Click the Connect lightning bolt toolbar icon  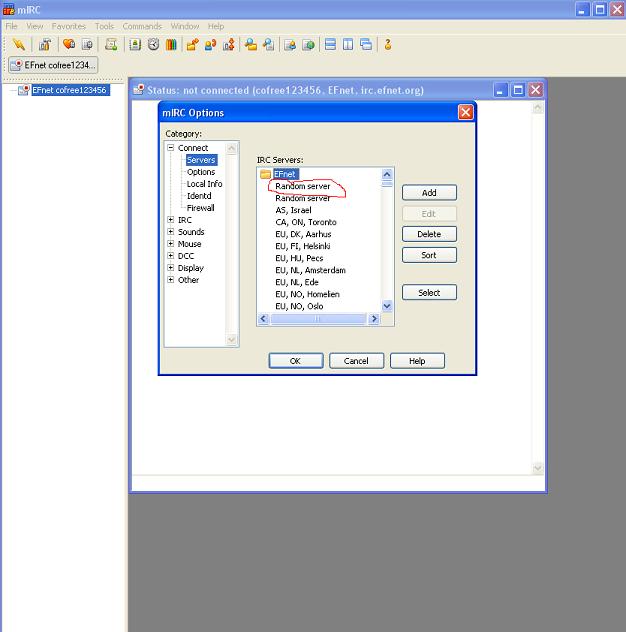[x=19, y=44]
